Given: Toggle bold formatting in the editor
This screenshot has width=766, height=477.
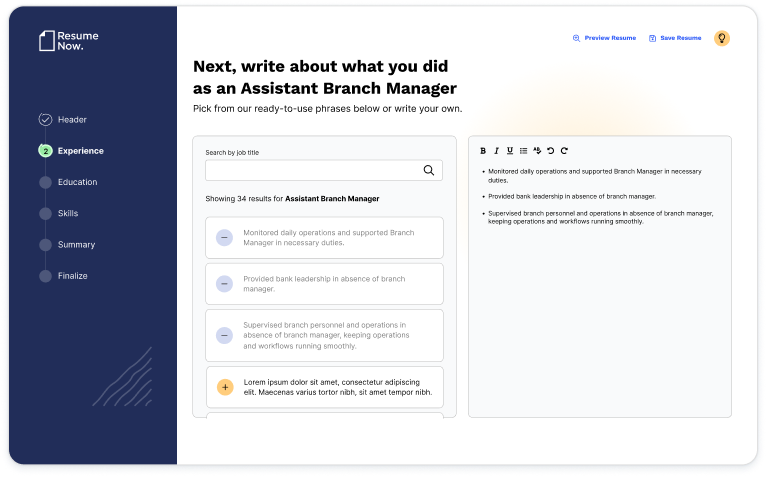Looking at the screenshot, I should [x=483, y=151].
